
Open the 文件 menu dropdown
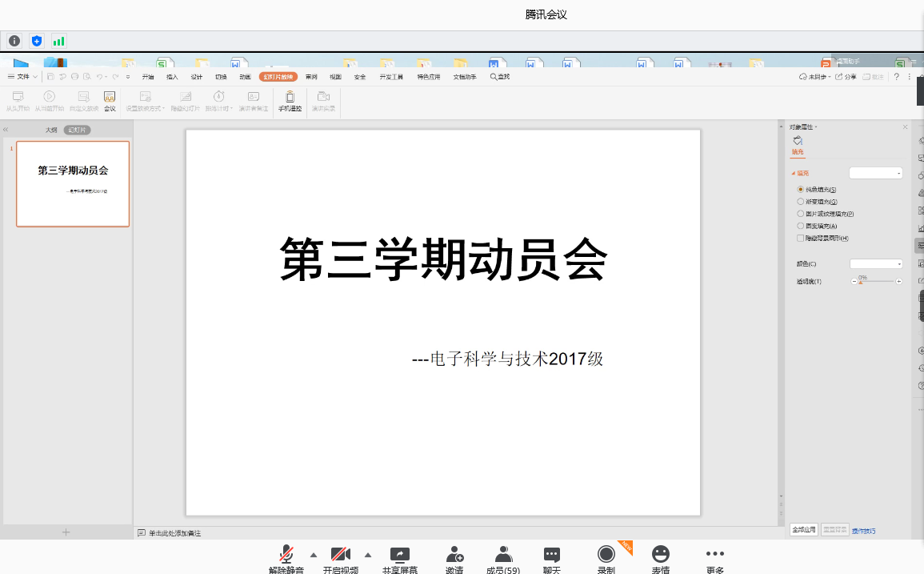click(x=22, y=77)
